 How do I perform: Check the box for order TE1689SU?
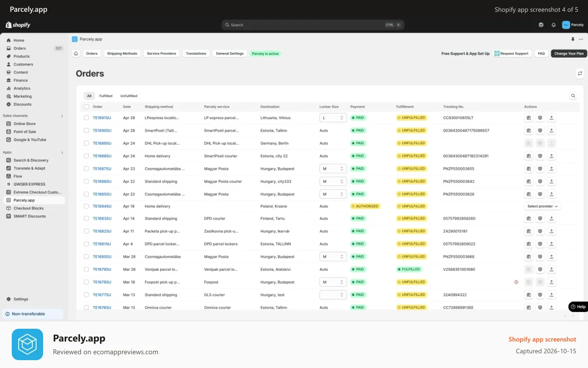(x=86, y=143)
